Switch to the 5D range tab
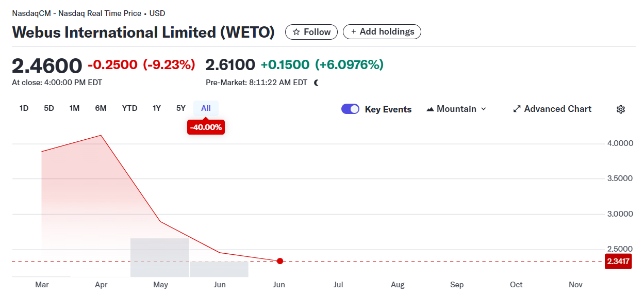 (49, 108)
